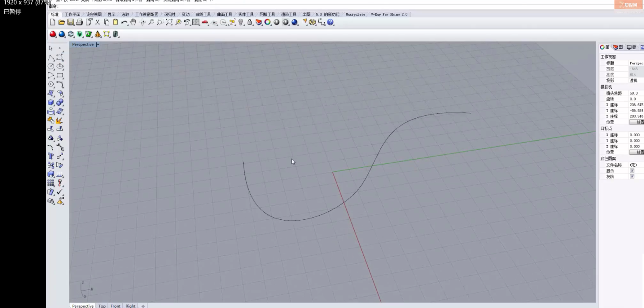The width and height of the screenshot is (644, 308).
Task: Click the Explode tool icon
Action: click(x=60, y=121)
